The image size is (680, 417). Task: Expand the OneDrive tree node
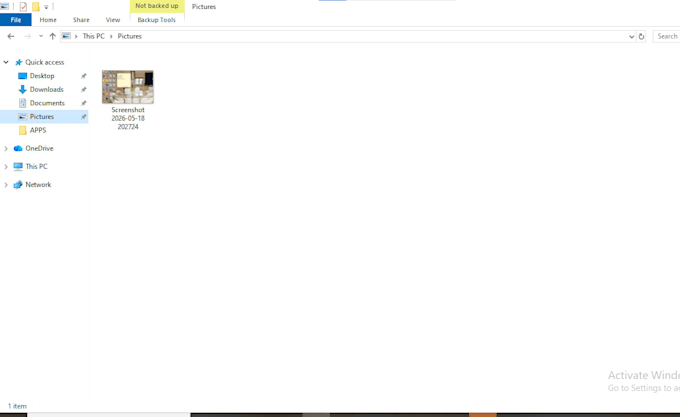pyautogui.click(x=6, y=149)
